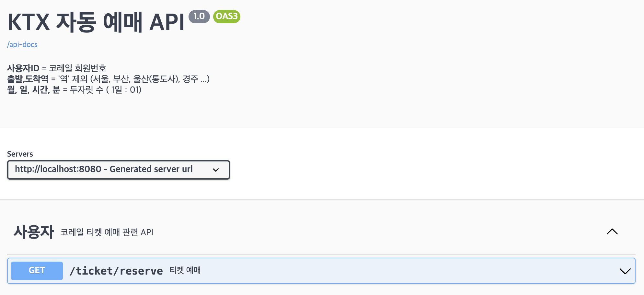Collapse the 사용자 section with the up chevron
Screen dimensions: 644x295
coord(612,232)
